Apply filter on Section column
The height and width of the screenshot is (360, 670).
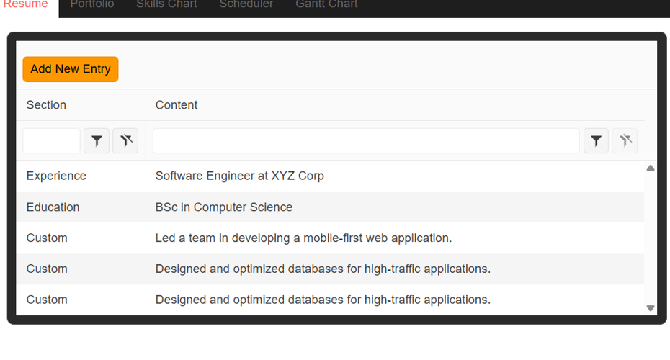click(97, 140)
